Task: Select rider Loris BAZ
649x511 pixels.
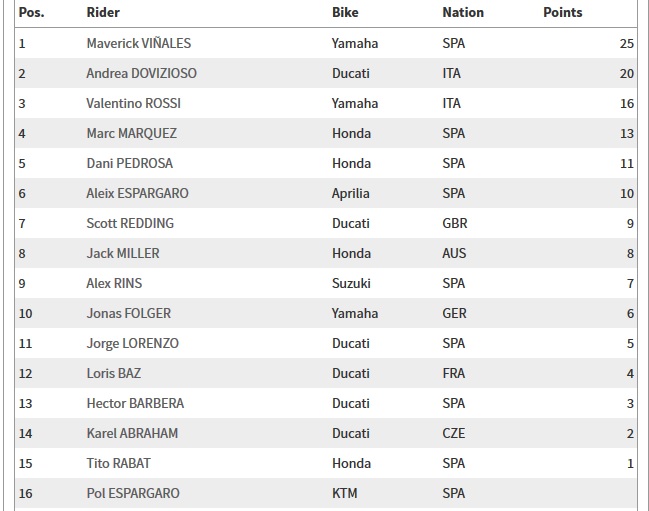Action: [112, 374]
